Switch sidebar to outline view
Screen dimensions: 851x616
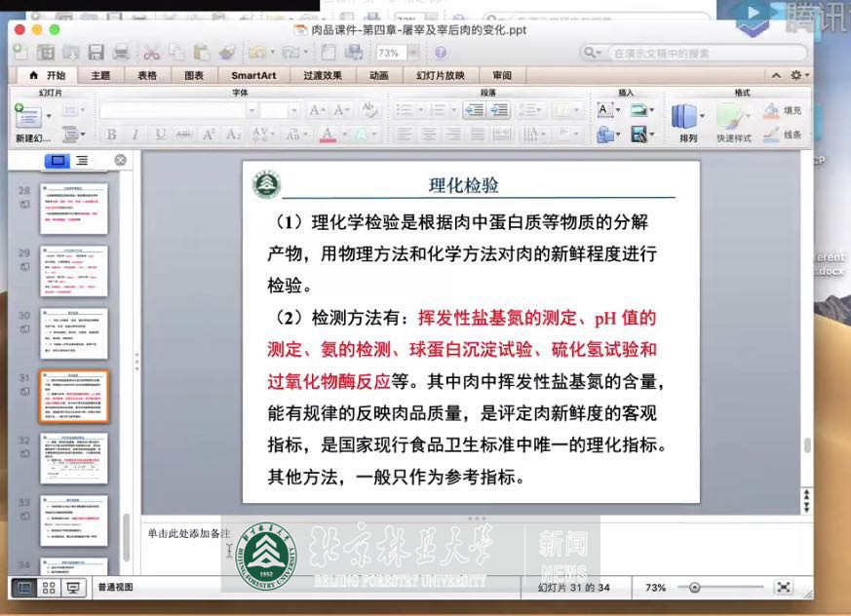click(82, 160)
